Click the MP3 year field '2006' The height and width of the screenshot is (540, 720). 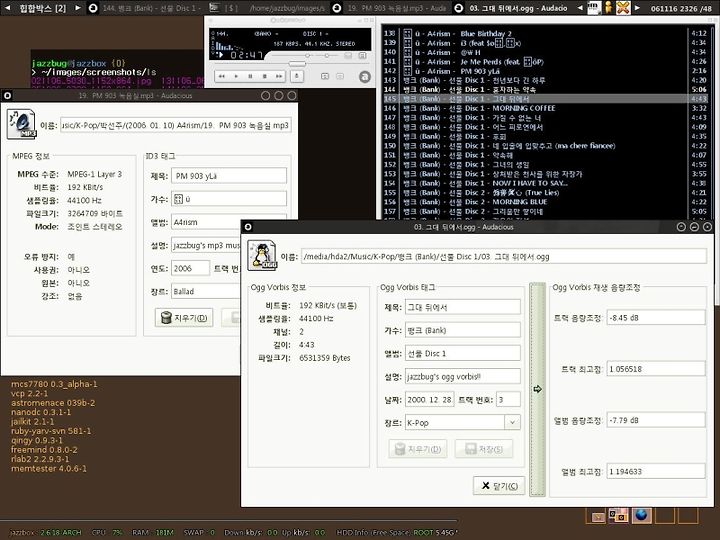coord(191,268)
